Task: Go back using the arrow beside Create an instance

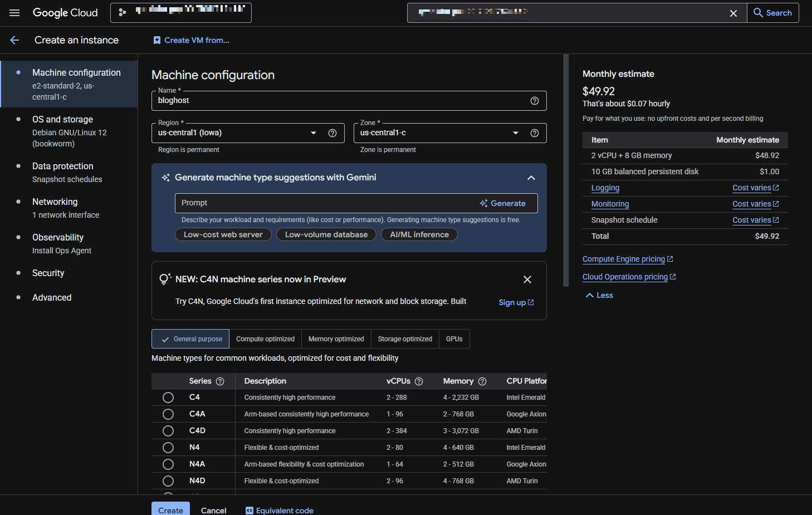Action: point(14,40)
